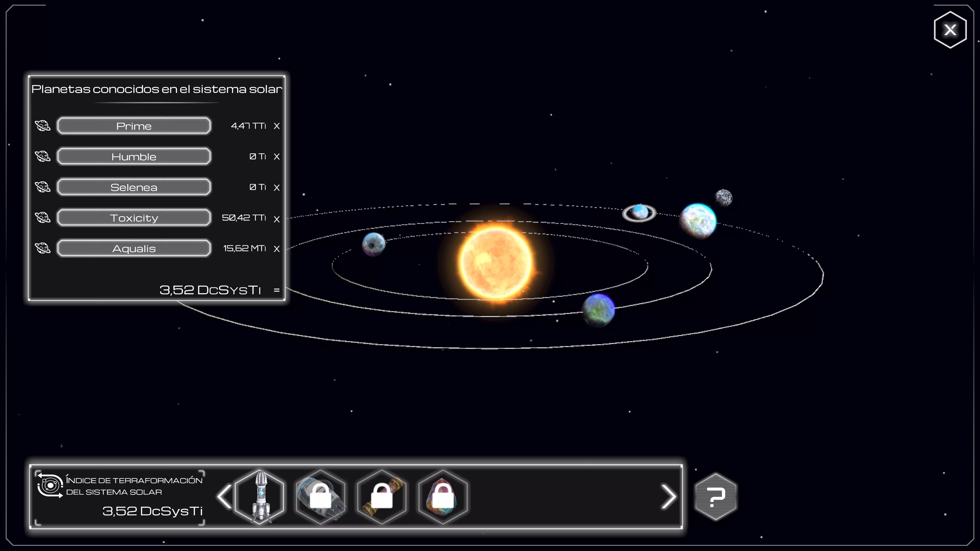Select the Selenea planet entry
This screenshot has height=551, width=980.
point(134,187)
